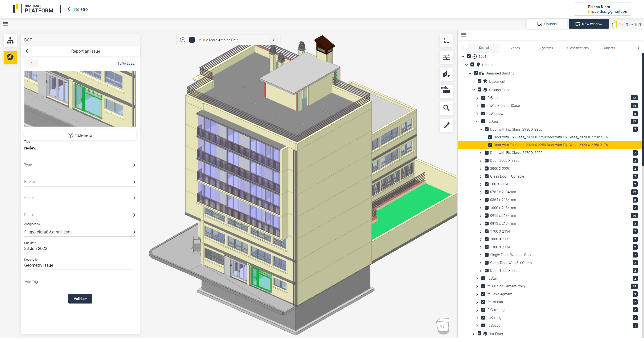Switch to the Classifications tab
Image resolution: width=644 pixels, height=342 pixels.
[x=578, y=48]
